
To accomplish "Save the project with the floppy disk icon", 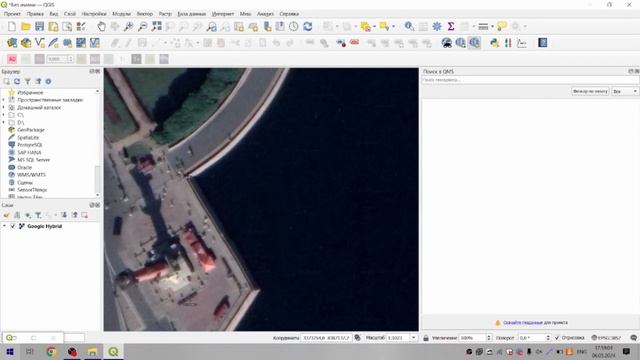I will pyautogui.click(x=40, y=27).
